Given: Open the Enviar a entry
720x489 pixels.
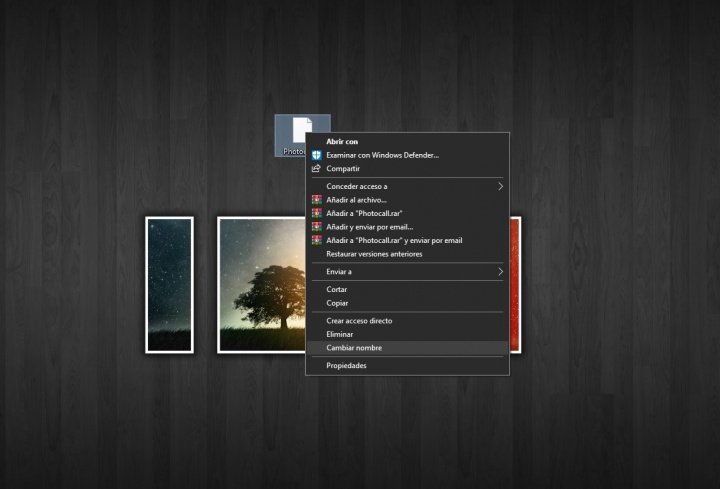Looking at the screenshot, I should (407, 272).
